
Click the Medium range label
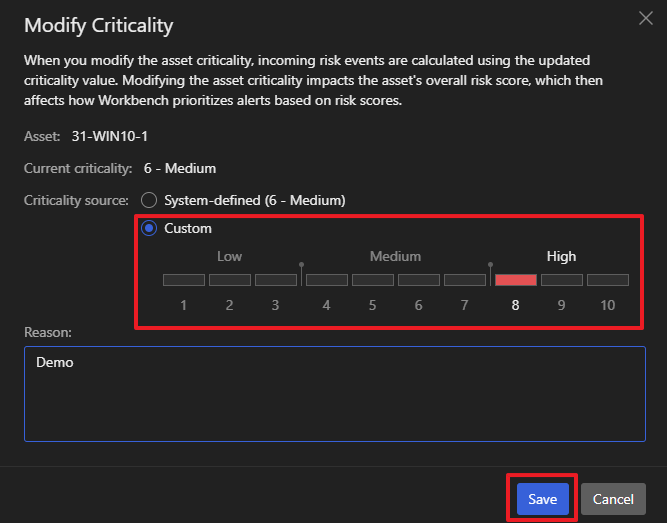395,257
